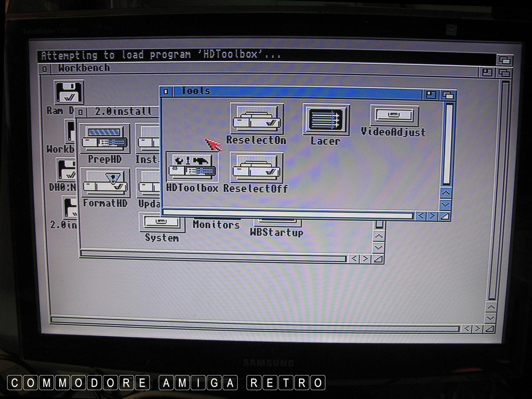Click the Tools window zoom gadget
Viewport: 532px width, 399px height.
(x=430, y=94)
